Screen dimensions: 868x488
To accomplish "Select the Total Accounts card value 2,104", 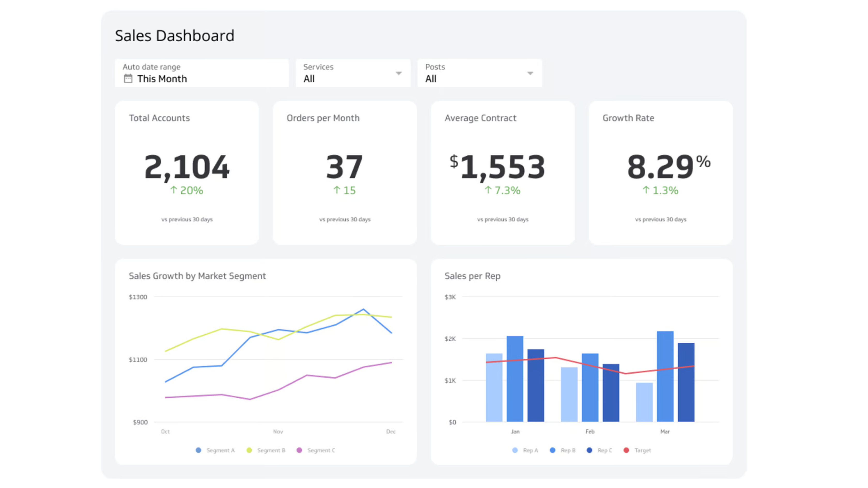I will point(187,167).
